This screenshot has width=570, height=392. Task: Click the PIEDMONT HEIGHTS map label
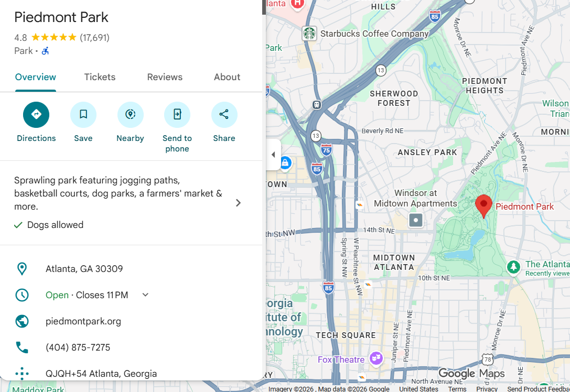[x=485, y=86]
